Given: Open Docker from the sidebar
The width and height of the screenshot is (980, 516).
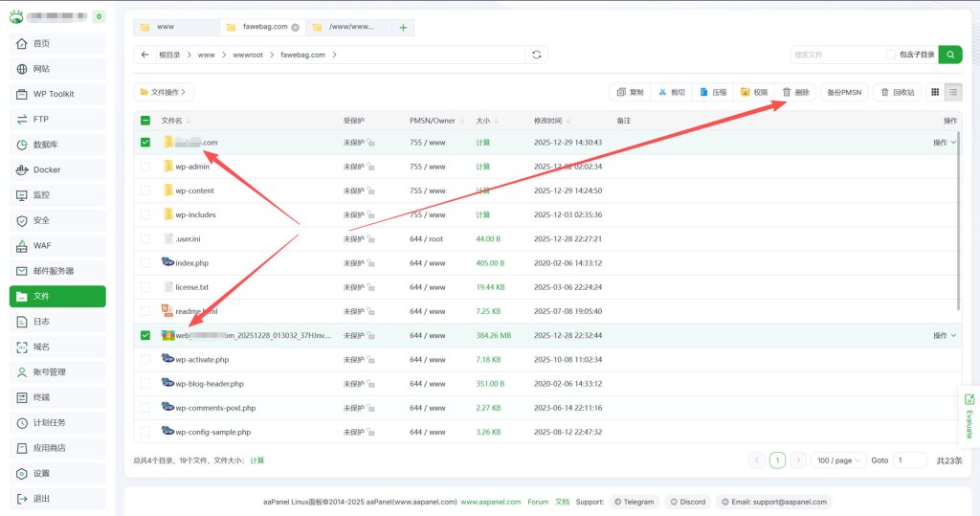Looking at the screenshot, I should (57, 169).
